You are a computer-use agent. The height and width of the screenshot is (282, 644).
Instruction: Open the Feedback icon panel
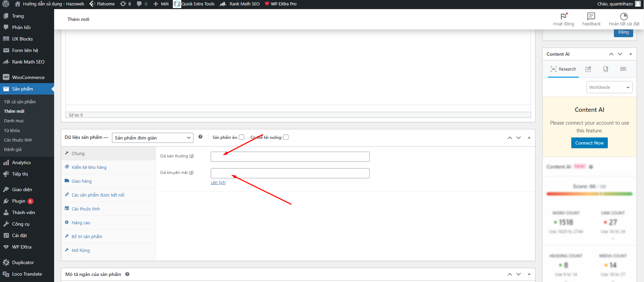tap(591, 17)
